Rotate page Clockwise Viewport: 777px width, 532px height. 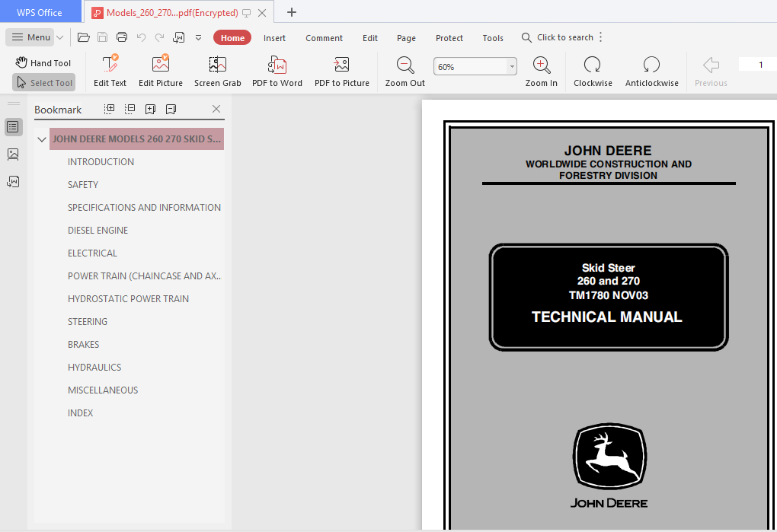(593, 72)
